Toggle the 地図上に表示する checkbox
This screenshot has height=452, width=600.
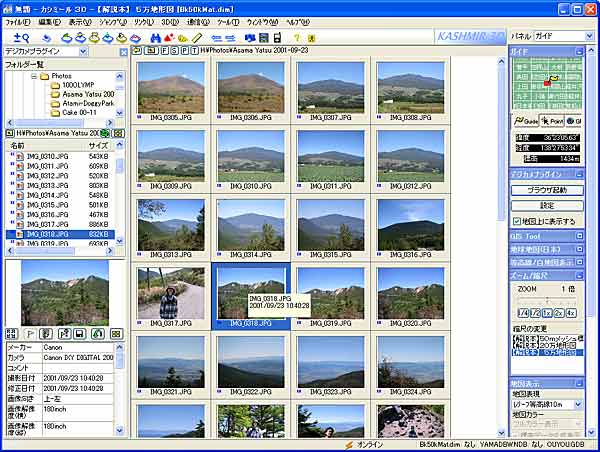(515, 221)
